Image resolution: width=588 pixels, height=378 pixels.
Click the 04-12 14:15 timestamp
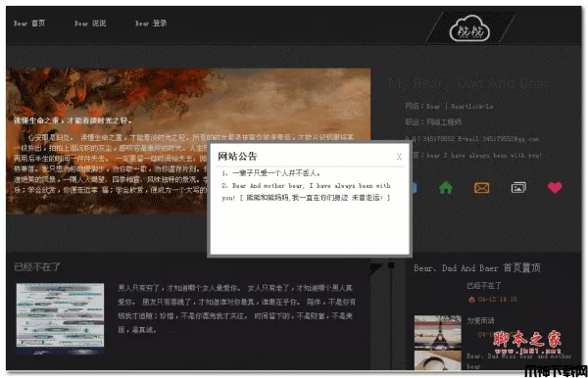tap(497, 299)
